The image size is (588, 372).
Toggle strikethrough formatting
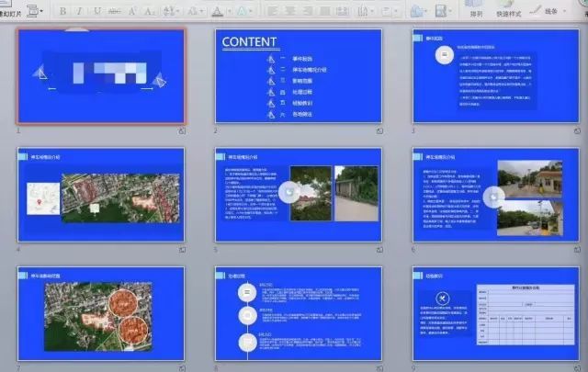(114, 11)
